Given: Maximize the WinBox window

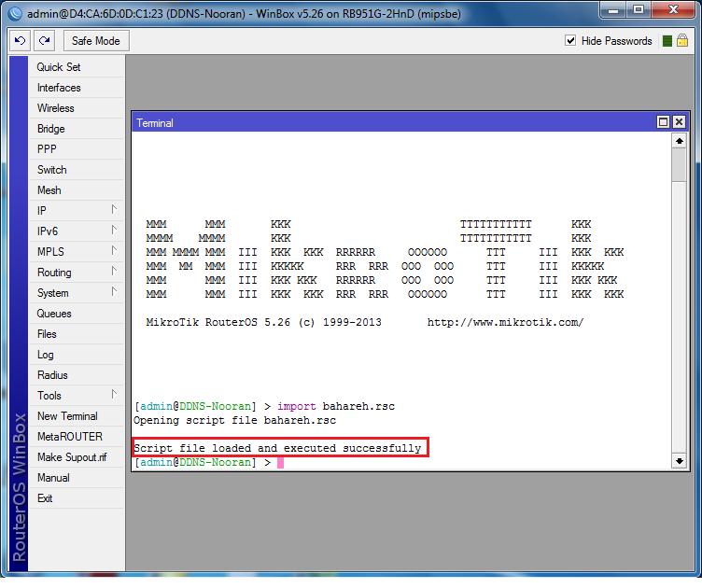Looking at the screenshot, I should [639, 10].
